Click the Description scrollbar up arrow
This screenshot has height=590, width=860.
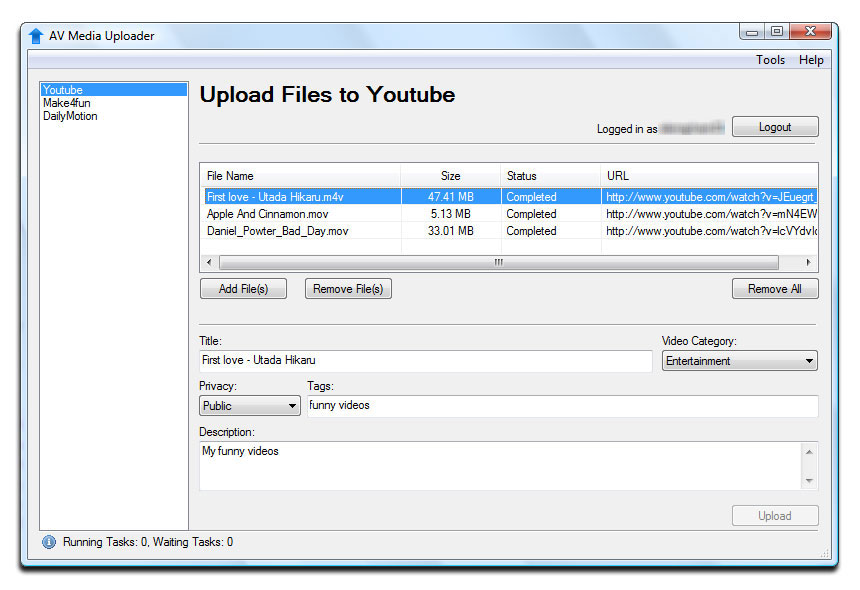click(x=809, y=452)
